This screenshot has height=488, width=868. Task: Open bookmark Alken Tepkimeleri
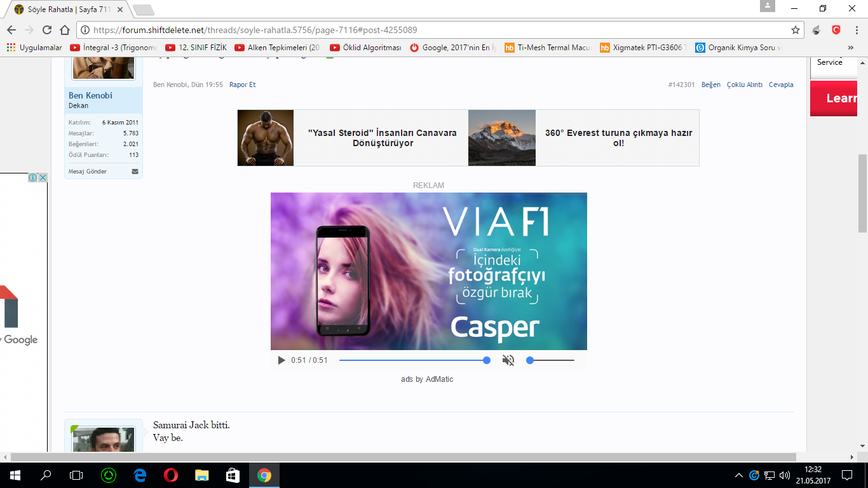tap(278, 48)
